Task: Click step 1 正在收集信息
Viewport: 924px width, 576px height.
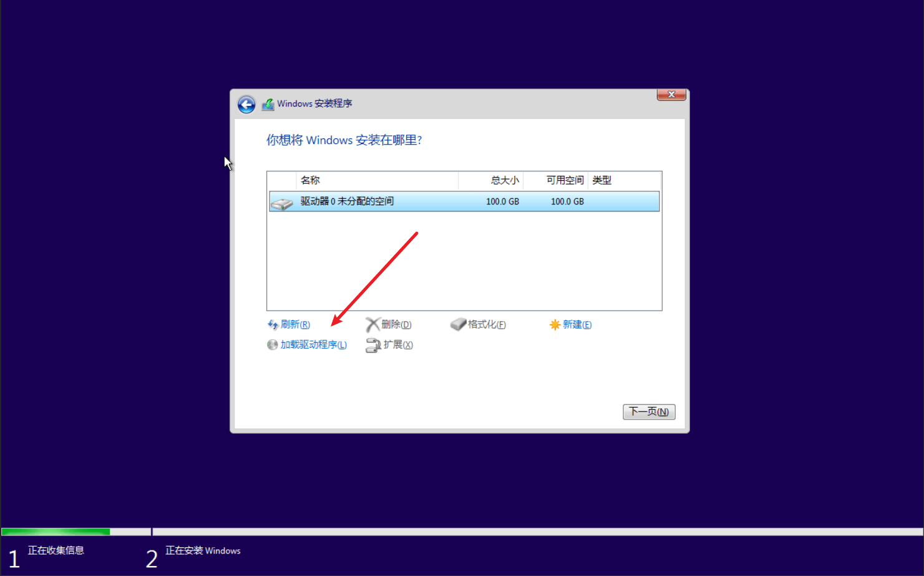Action: pyautogui.click(x=55, y=550)
